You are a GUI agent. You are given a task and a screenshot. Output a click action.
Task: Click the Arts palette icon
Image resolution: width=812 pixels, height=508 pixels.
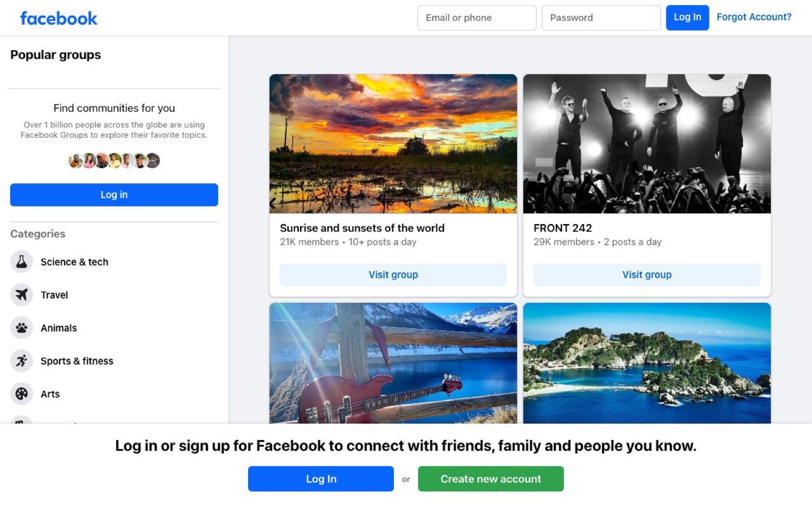(x=21, y=394)
